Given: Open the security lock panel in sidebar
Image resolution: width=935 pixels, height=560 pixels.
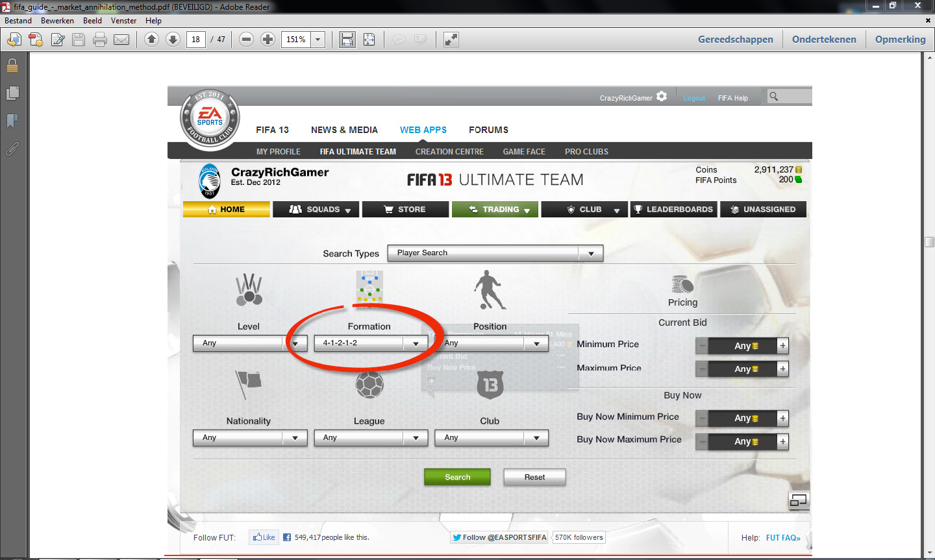Looking at the screenshot, I should 12,65.
